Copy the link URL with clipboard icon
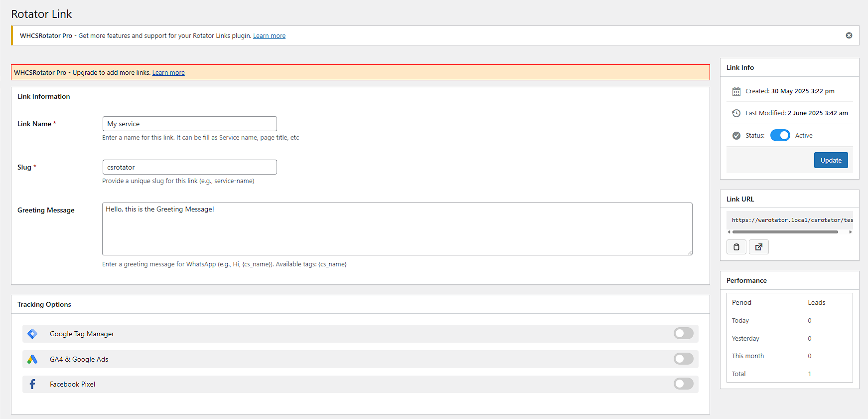This screenshot has height=419, width=868. tap(736, 247)
